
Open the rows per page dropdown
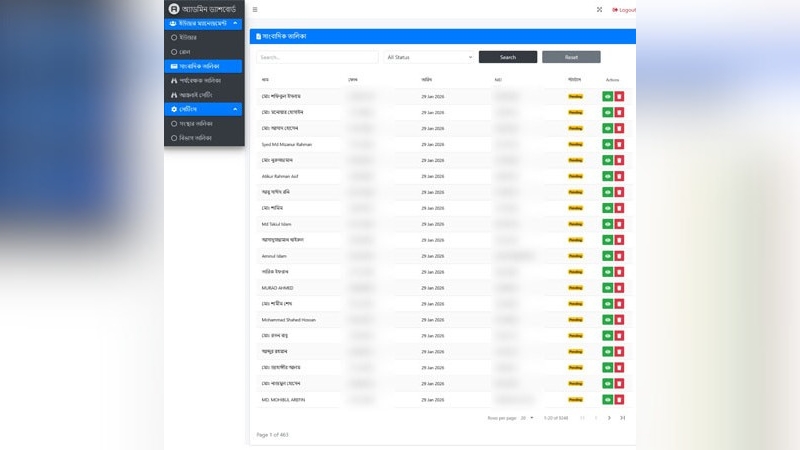coord(527,417)
